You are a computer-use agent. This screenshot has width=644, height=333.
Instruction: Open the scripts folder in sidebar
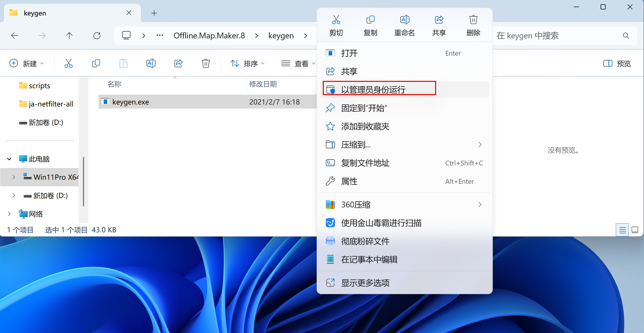(x=39, y=86)
